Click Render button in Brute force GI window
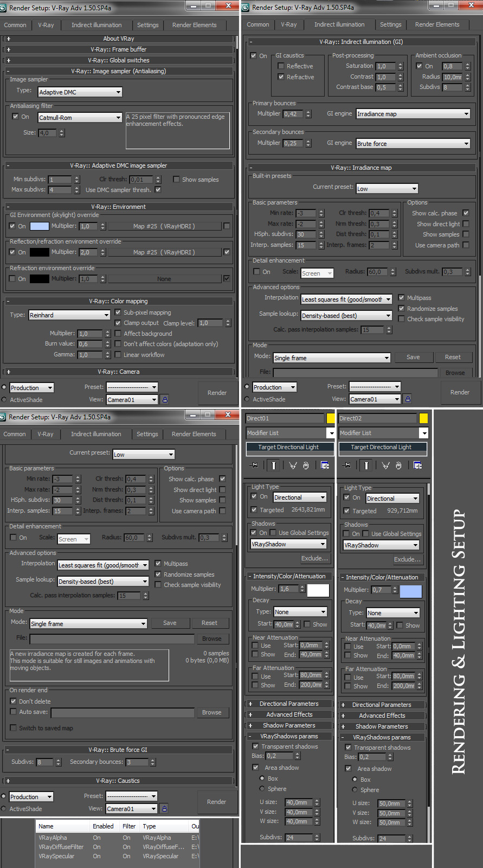Image resolution: width=483 pixels, height=868 pixels. (216, 802)
